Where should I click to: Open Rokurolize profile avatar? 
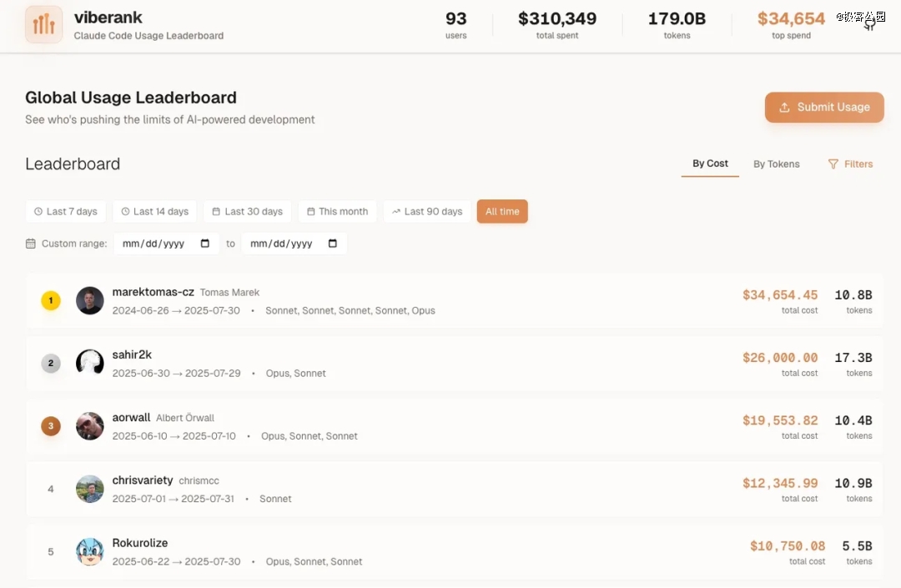[x=90, y=551]
